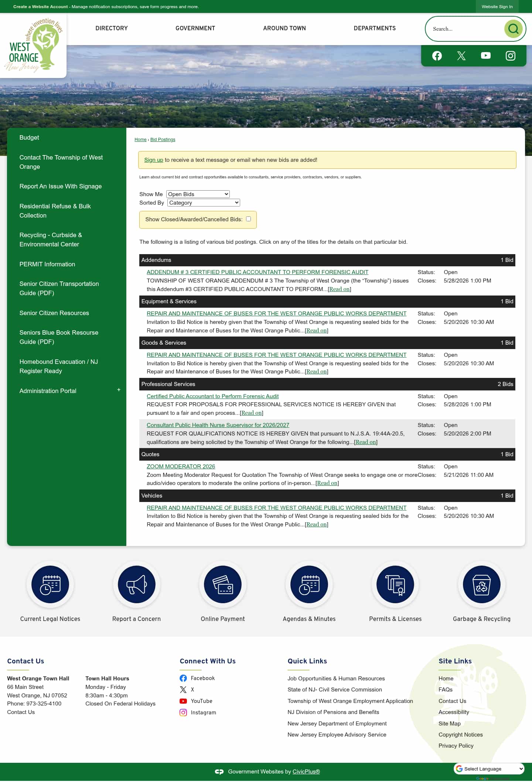Open the Departments menu
Screen dimensions: 532x782
(x=375, y=28)
